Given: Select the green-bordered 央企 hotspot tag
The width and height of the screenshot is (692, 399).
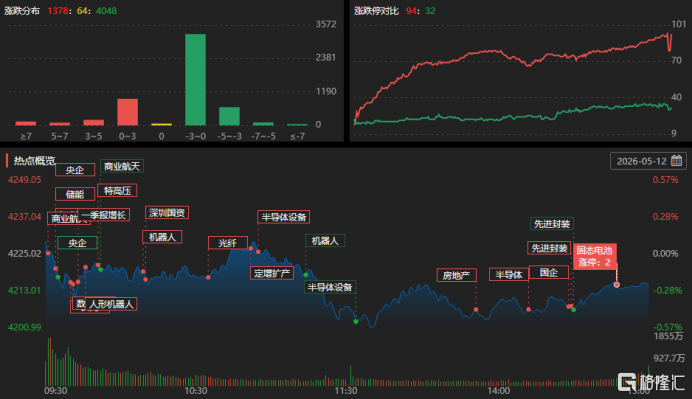Looking at the screenshot, I should [77, 243].
